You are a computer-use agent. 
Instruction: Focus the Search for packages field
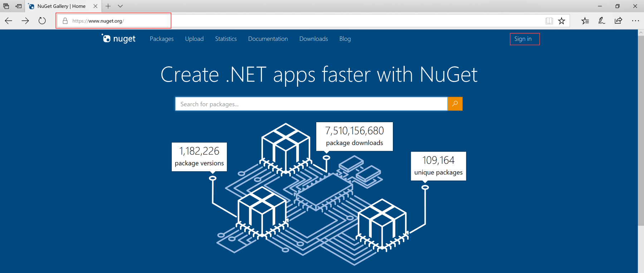311,104
